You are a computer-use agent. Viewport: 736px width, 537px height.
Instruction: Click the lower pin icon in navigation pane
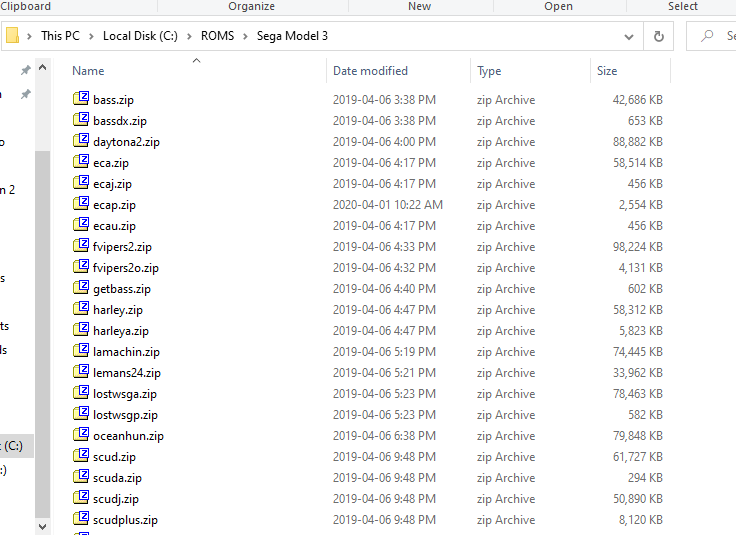pyautogui.click(x=25, y=94)
